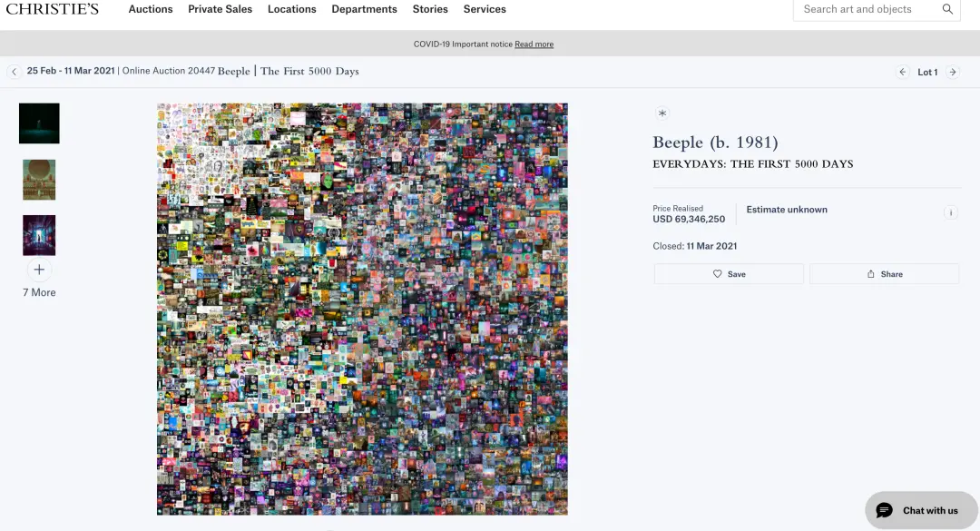
Task: Select the second thumbnail with orange sphere
Action: 39,180
